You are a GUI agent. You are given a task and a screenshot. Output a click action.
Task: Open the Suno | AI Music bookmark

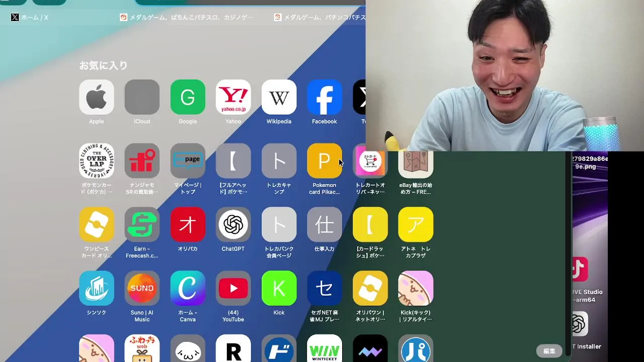(142, 288)
